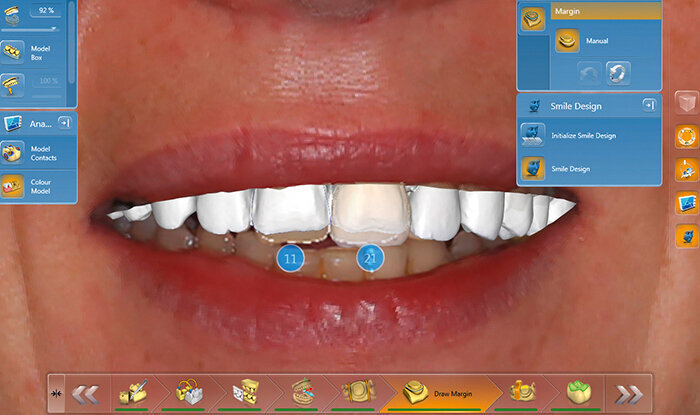700x415 pixels.
Task: Open Analysing Tools from right sidebar
Action: 687,203
